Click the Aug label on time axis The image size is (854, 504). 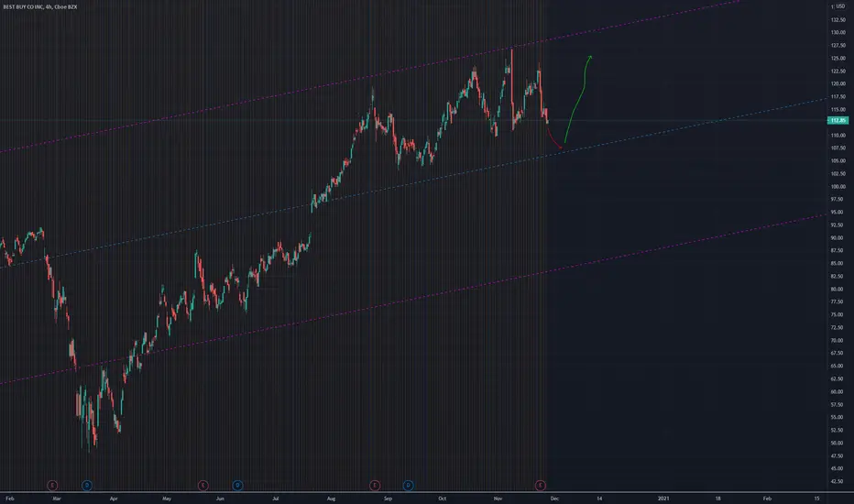pyautogui.click(x=331, y=499)
